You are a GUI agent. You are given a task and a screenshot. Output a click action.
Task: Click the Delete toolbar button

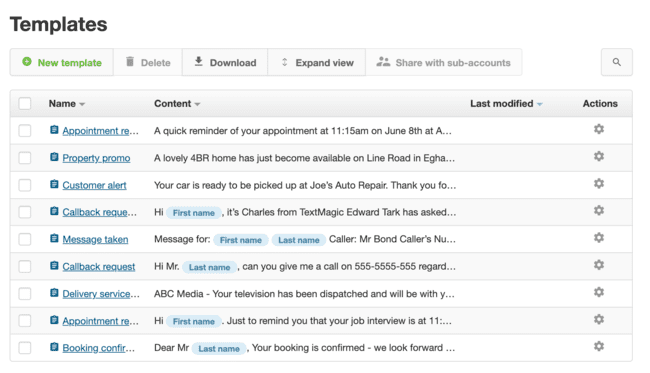point(148,63)
